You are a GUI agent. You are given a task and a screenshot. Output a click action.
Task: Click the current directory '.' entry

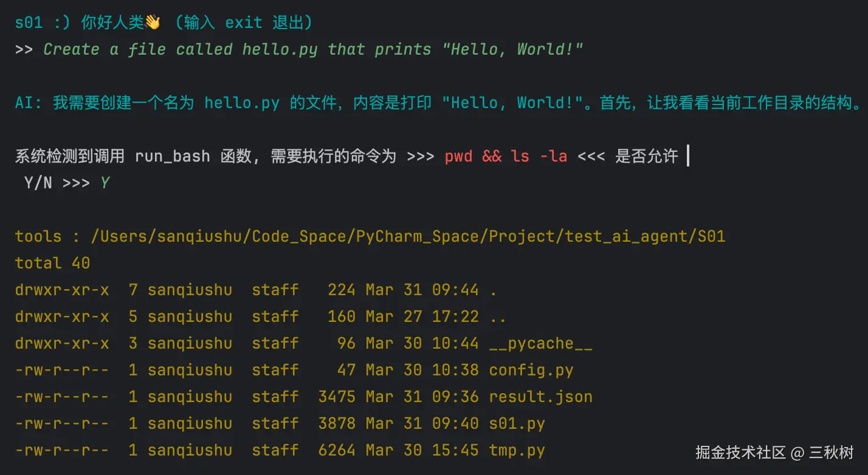point(493,290)
